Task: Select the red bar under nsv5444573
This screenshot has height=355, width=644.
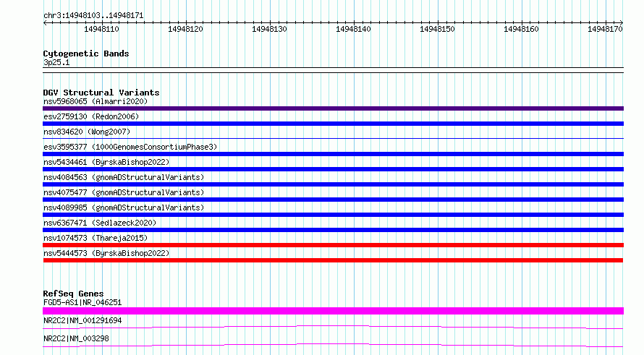Action: click(333, 260)
